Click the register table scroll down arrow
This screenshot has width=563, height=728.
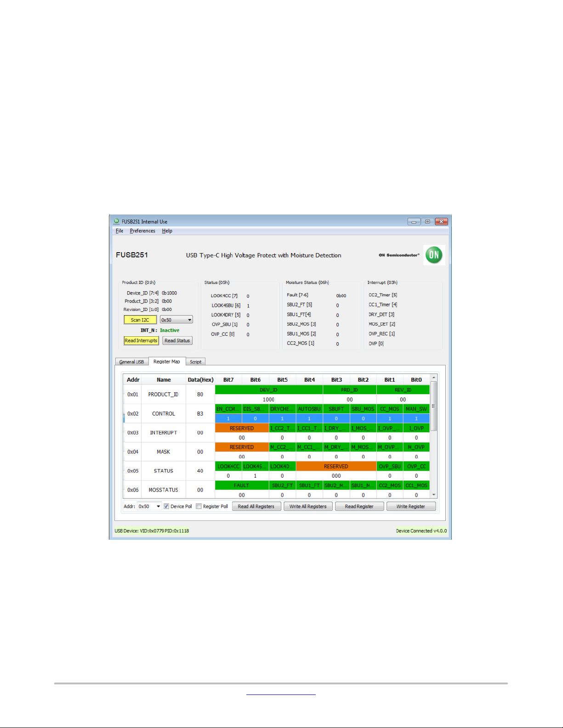[433, 495]
